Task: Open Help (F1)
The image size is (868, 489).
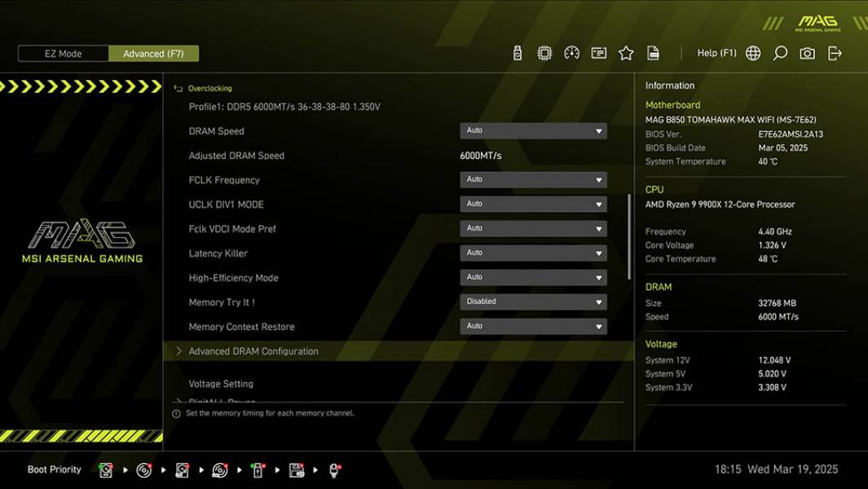Action: point(716,53)
